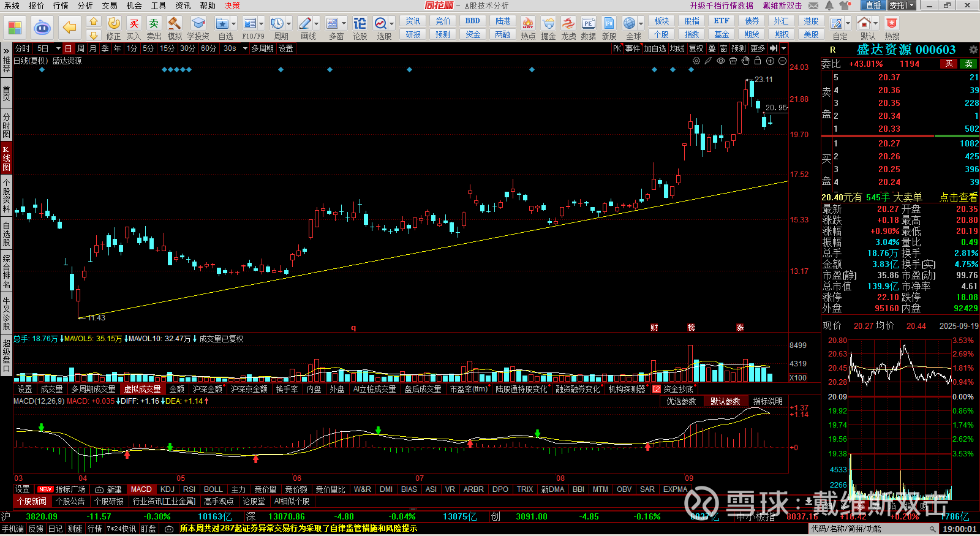Click the 港股 button
The image size is (980, 536).
click(x=811, y=21)
